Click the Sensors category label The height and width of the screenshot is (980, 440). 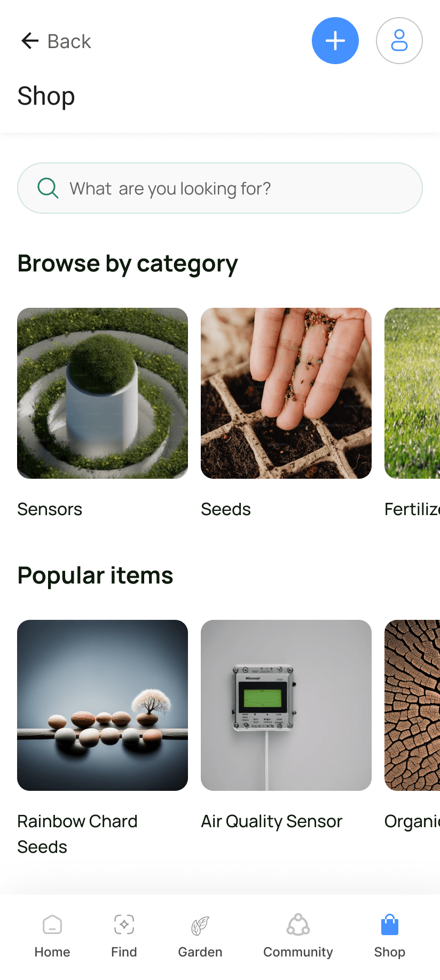click(x=50, y=509)
